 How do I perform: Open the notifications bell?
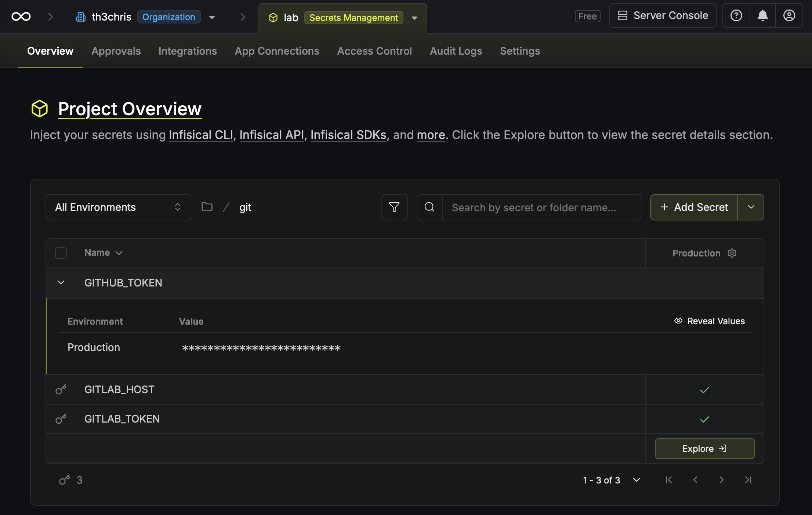(763, 15)
